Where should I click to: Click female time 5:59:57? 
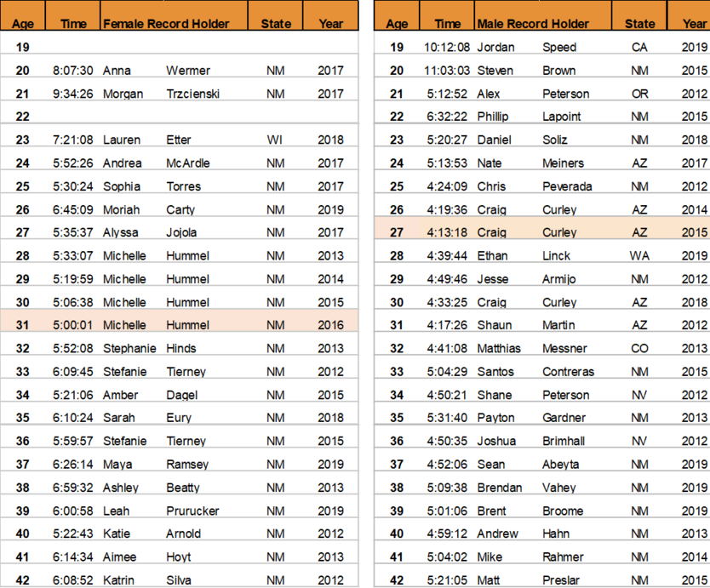click(73, 441)
